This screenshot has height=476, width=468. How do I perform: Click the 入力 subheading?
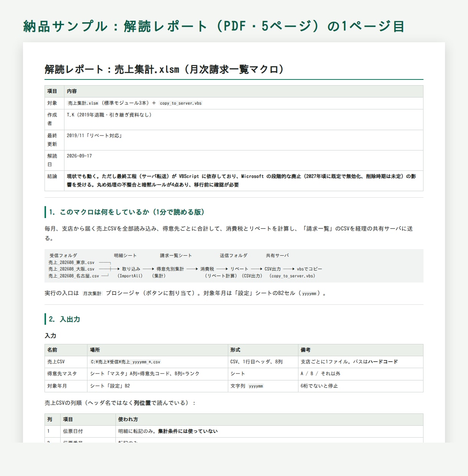50,336
